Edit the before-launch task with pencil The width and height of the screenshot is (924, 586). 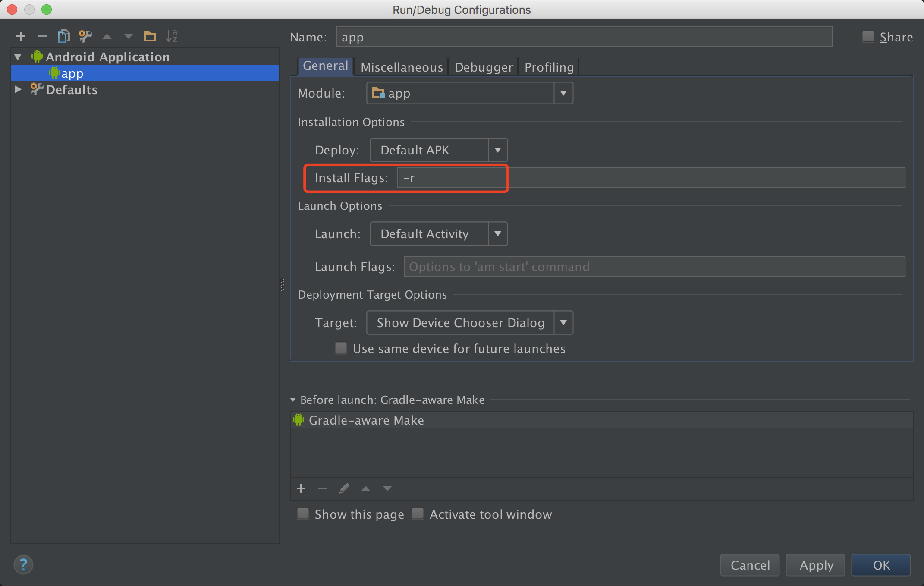(x=344, y=488)
